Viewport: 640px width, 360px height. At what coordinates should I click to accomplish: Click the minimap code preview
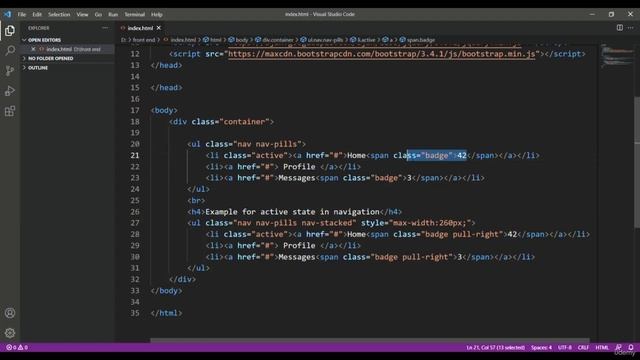pyautogui.click(x=617, y=57)
